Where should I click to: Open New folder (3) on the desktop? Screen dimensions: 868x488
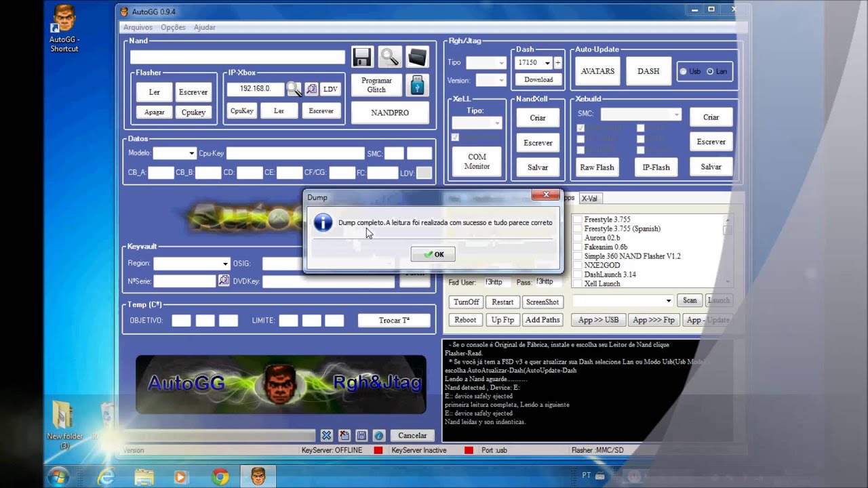(x=64, y=425)
